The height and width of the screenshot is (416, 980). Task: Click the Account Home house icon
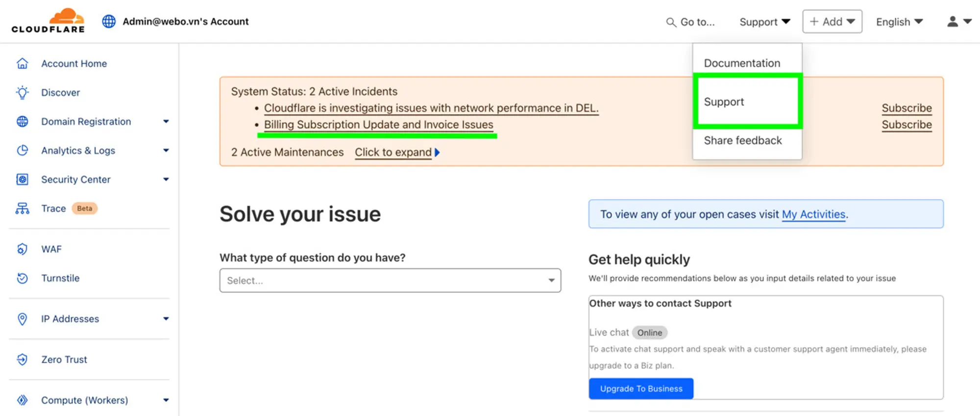[x=22, y=63]
